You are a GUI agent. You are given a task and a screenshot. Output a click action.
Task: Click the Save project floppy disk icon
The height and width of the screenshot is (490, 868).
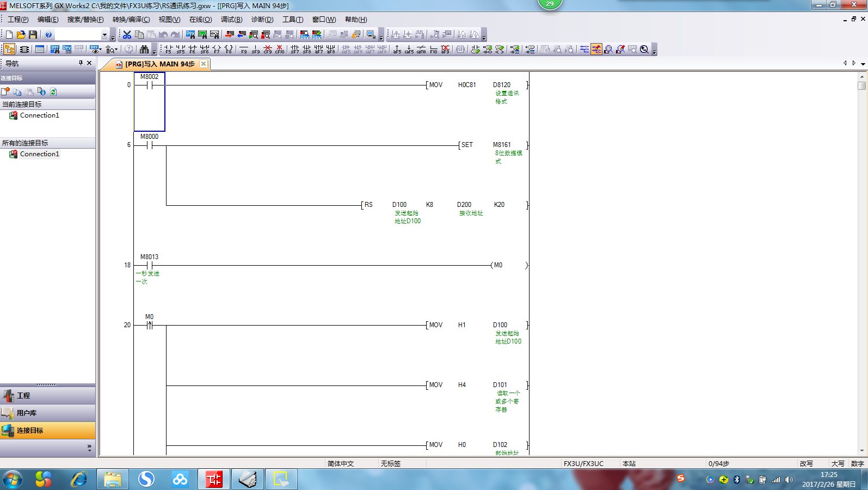(33, 35)
